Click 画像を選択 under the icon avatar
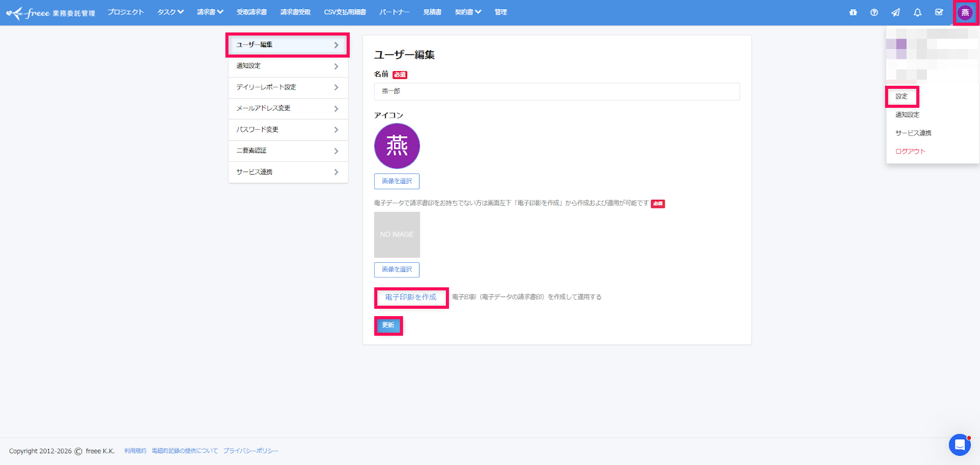Image resolution: width=980 pixels, height=465 pixels. (x=397, y=181)
